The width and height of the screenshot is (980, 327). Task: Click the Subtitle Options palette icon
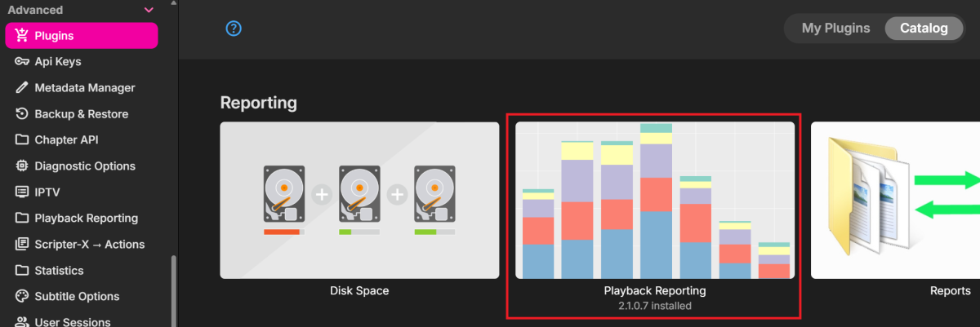[x=22, y=297]
